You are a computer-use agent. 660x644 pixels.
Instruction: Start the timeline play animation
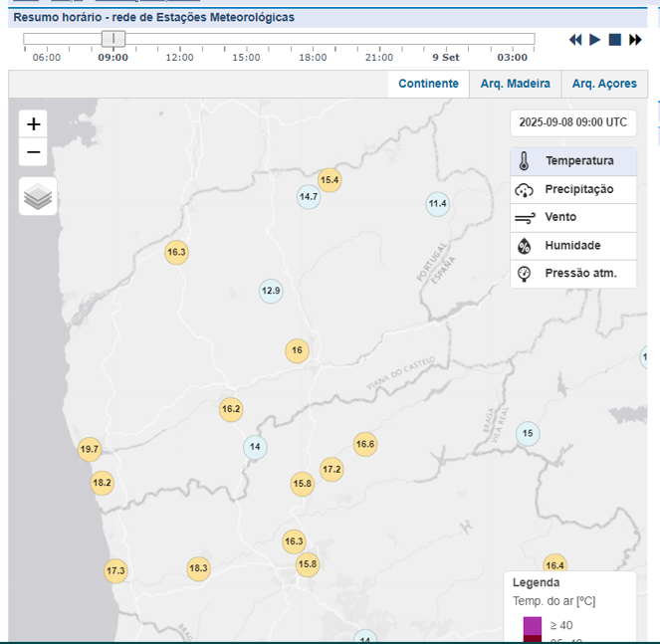click(x=594, y=40)
